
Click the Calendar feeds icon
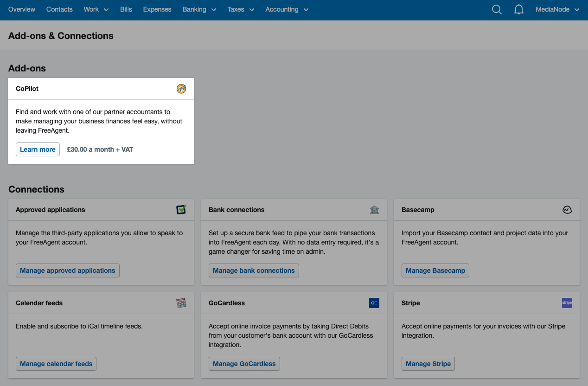(181, 303)
